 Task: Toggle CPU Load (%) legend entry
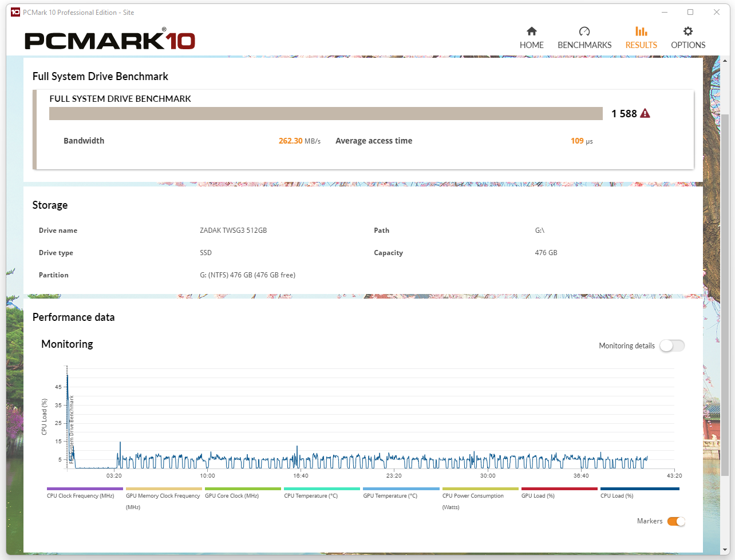pyautogui.click(x=639, y=494)
